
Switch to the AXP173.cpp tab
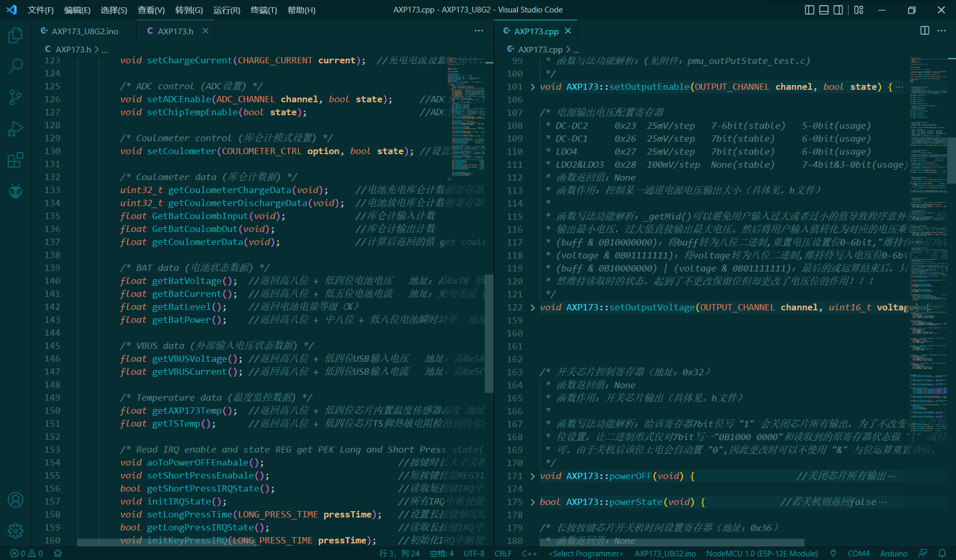click(536, 31)
